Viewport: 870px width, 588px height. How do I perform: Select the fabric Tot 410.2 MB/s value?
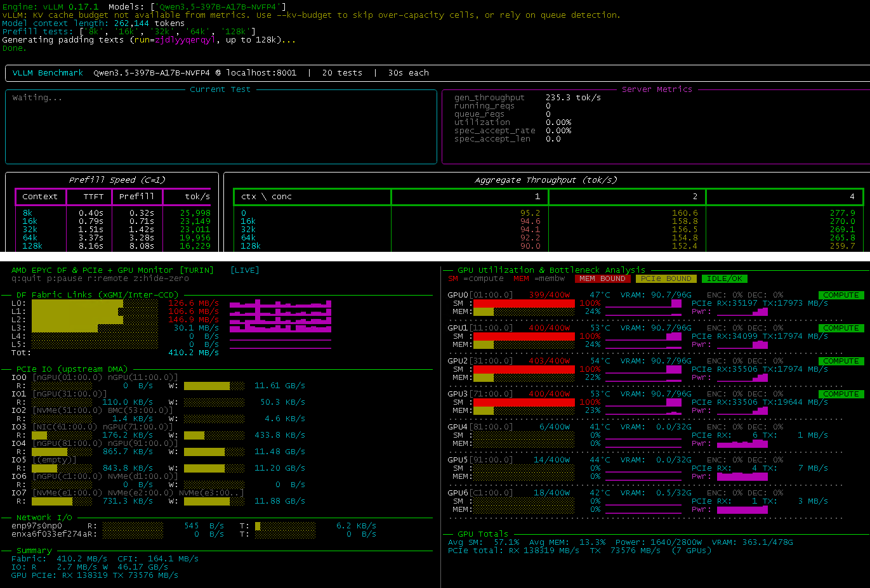pyautogui.click(x=194, y=353)
